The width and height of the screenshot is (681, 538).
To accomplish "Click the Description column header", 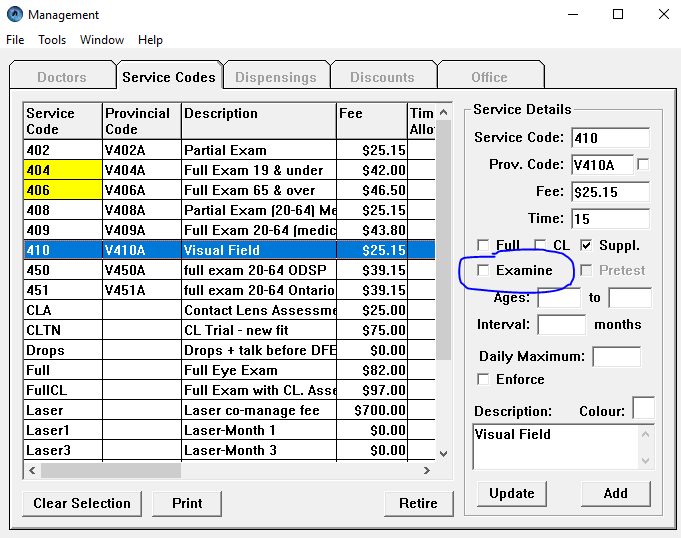I will 259,121.
